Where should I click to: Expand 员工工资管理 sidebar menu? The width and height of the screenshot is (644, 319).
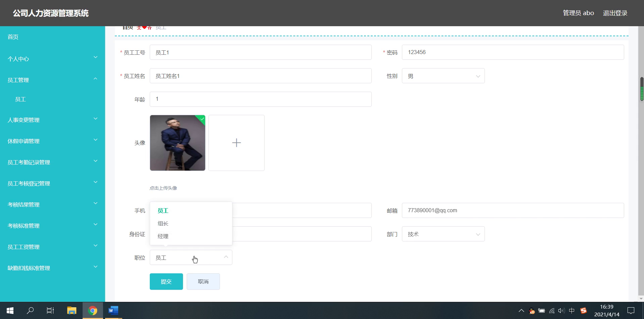[52, 247]
